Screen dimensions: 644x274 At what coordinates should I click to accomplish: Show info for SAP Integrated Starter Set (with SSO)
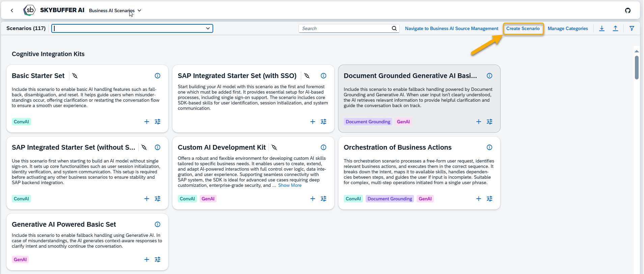324,76
